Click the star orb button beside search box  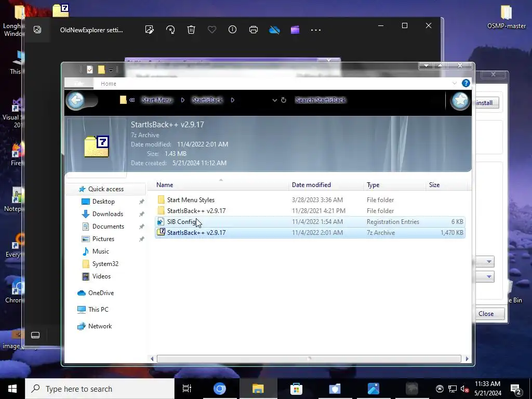(460, 100)
